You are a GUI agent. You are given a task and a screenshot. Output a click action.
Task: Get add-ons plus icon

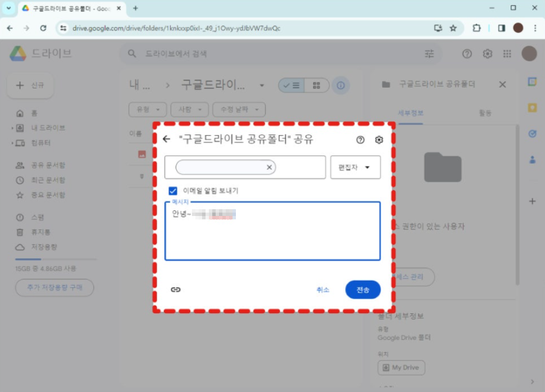[x=532, y=201]
